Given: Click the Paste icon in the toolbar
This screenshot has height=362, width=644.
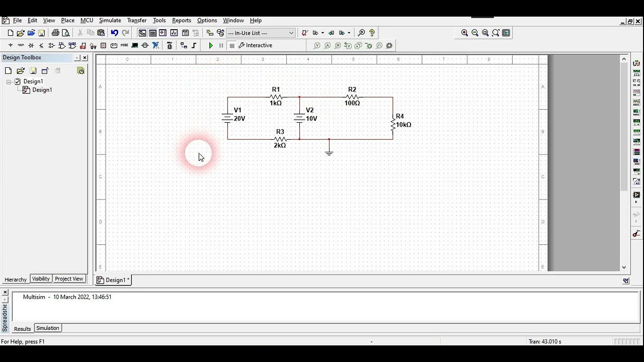Looking at the screenshot, I should point(101,33).
